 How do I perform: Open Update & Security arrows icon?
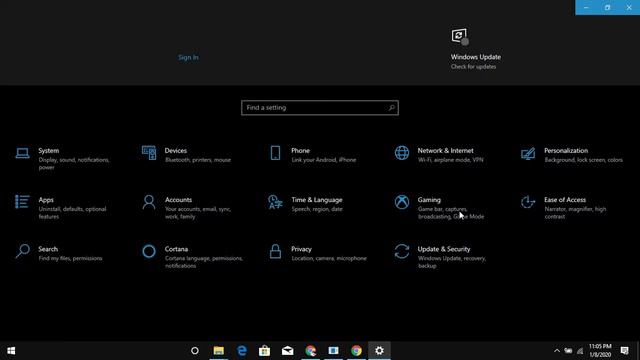(402, 251)
